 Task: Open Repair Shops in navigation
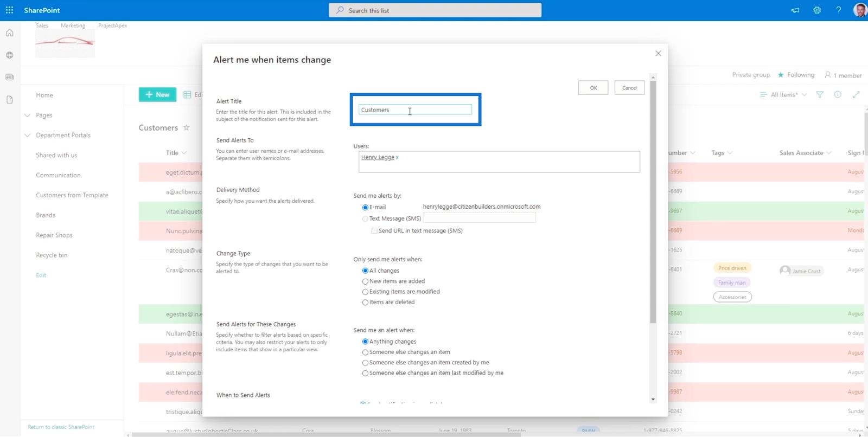(x=54, y=235)
